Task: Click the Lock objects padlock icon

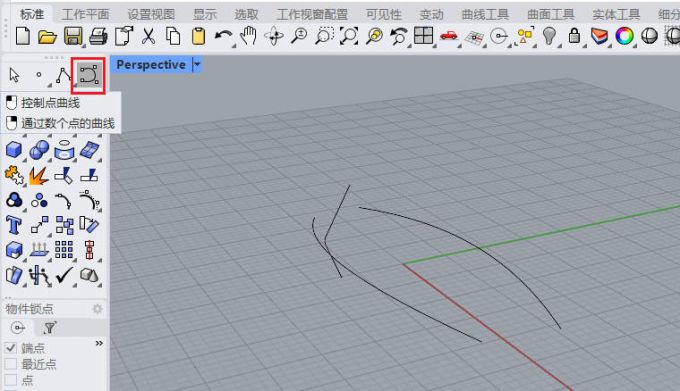Action: pos(574,36)
